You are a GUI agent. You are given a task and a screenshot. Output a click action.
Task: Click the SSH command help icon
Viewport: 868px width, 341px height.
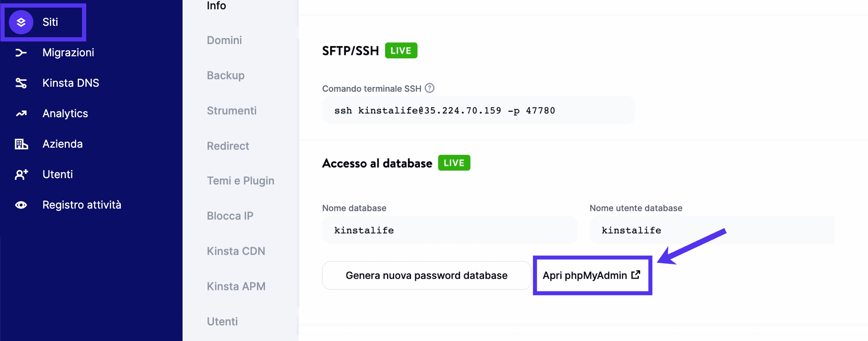pos(429,88)
